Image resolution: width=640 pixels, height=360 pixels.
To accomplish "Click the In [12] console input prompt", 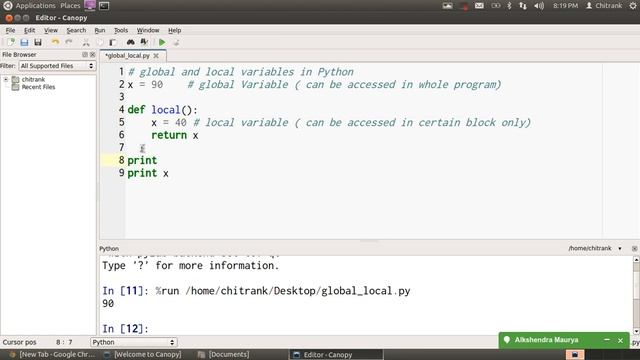I will [125, 329].
